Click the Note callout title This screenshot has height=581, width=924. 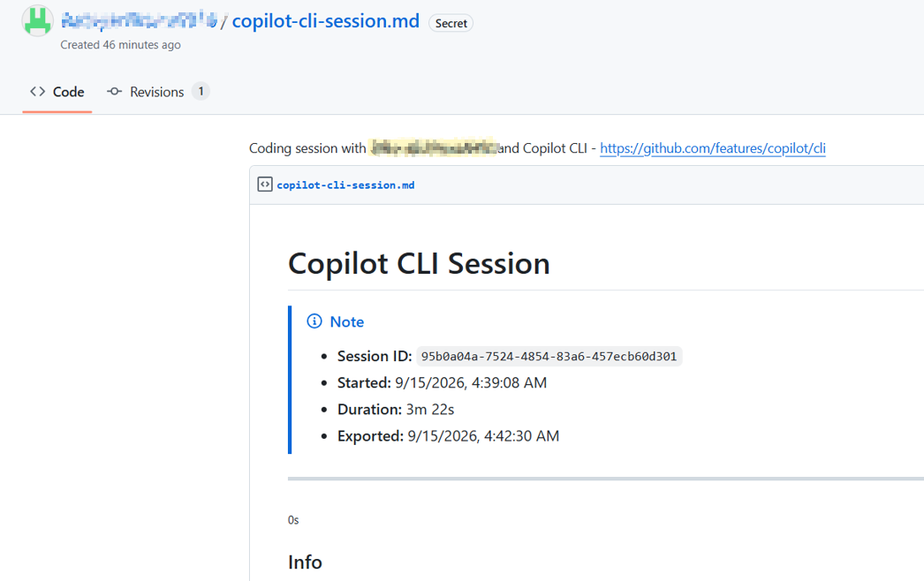(346, 321)
